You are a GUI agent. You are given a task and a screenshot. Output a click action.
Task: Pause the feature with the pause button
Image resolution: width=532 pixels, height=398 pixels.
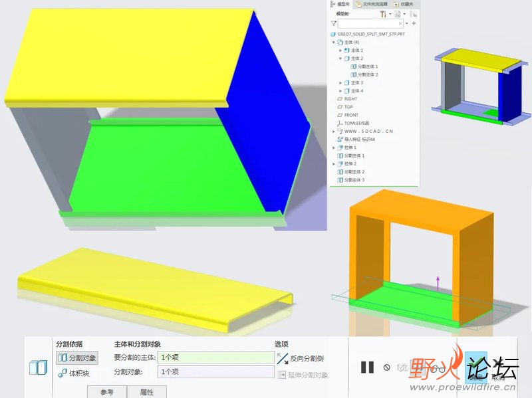[x=368, y=367]
